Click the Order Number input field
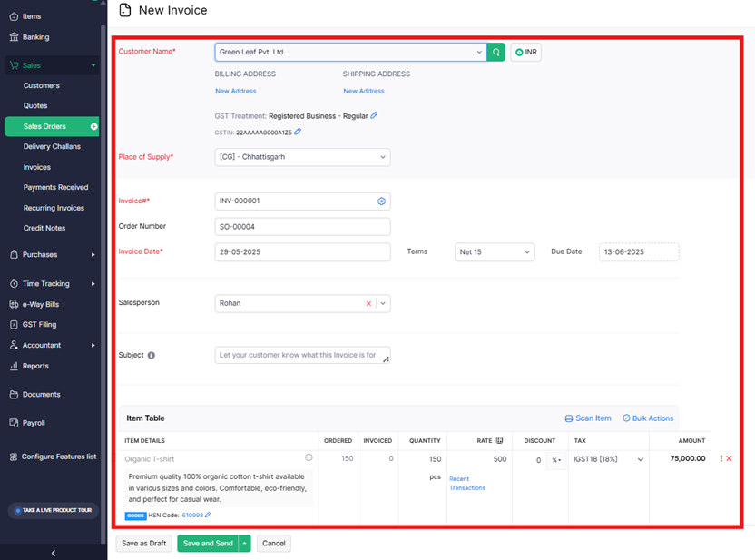The height and width of the screenshot is (560, 755). point(302,227)
